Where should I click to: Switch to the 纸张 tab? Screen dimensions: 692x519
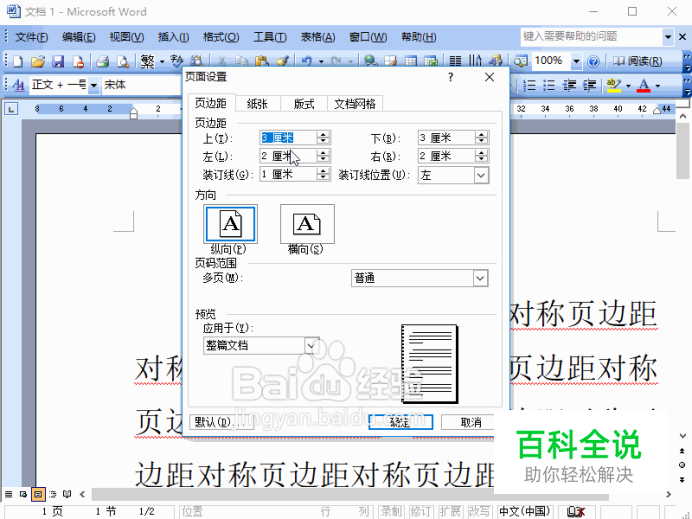257,104
